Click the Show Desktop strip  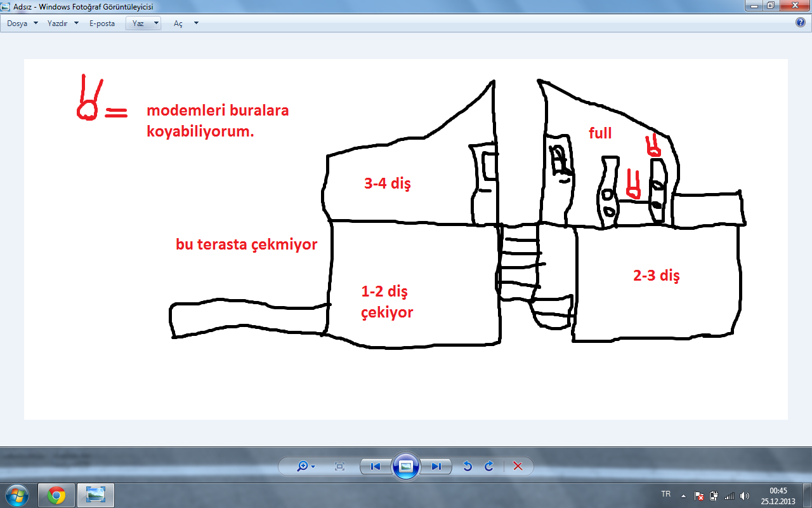tap(807, 495)
